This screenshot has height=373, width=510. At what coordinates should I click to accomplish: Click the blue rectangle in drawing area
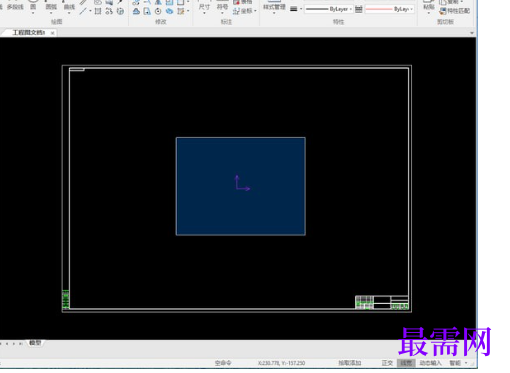pos(241,186)
